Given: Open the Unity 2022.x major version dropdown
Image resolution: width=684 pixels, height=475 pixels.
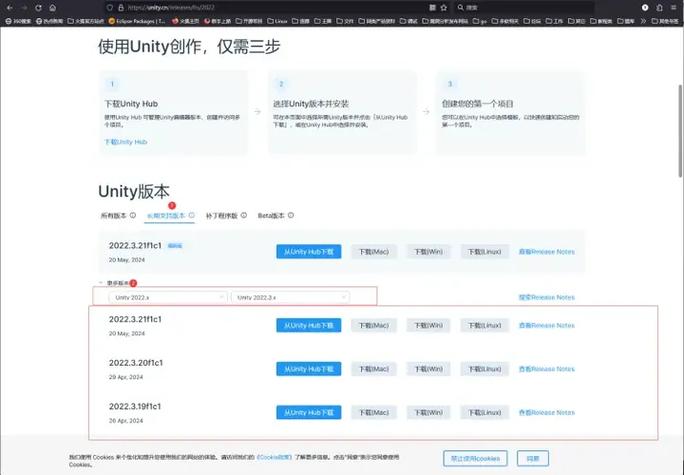Looking at the screenshot, I should pos(168,297).
